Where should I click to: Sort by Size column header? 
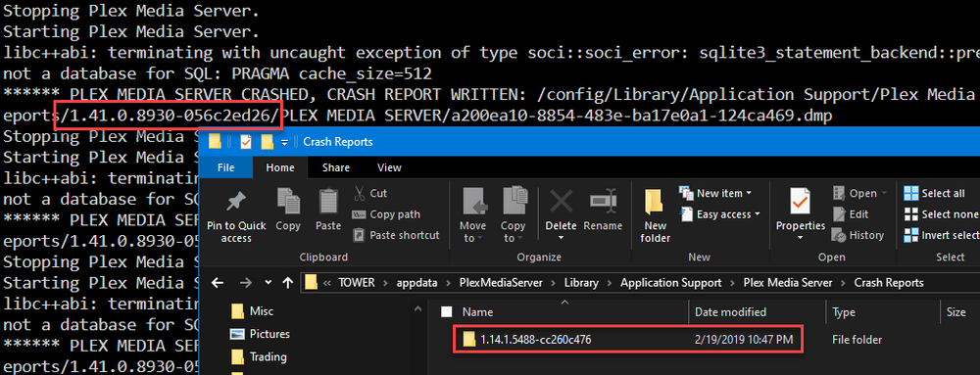tap(955, 312)
